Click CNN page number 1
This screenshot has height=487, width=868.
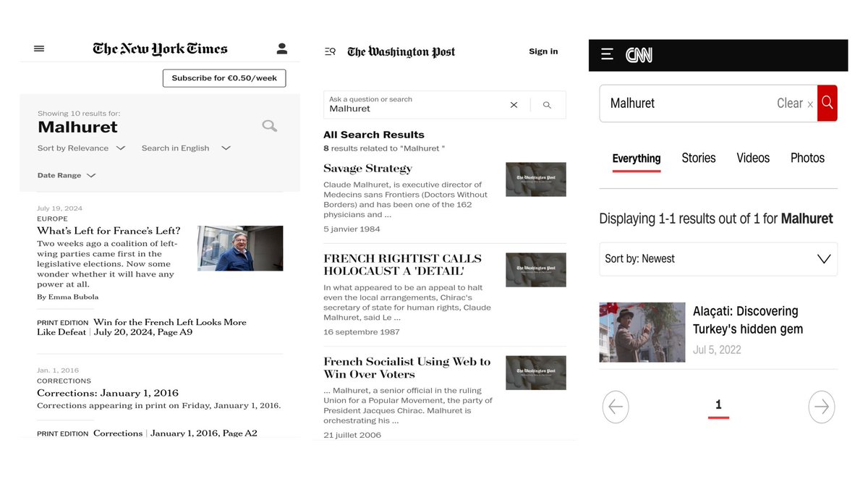coord(718,405)
